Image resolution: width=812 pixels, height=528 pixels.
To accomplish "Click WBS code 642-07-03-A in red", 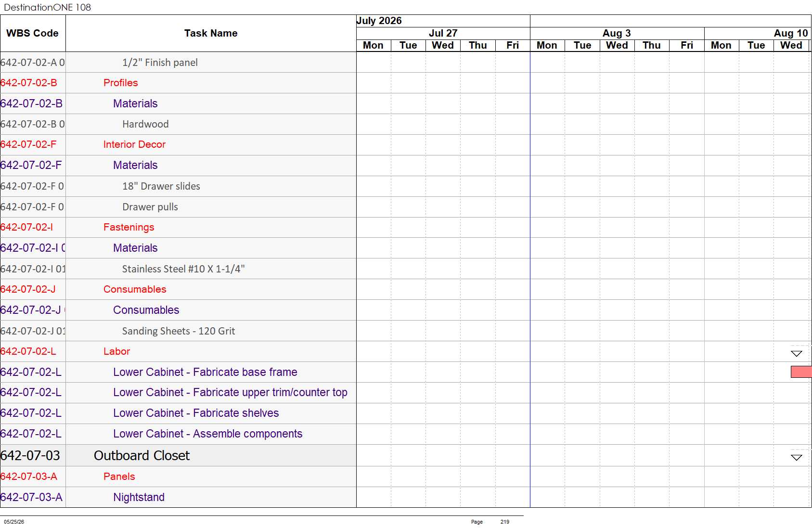I will (29, 476).
